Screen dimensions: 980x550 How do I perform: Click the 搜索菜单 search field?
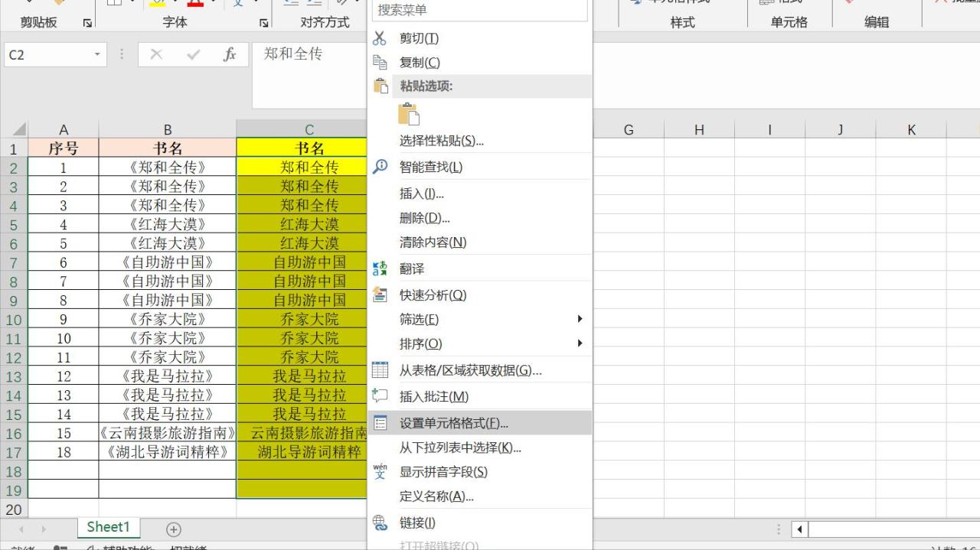[480, 10]
